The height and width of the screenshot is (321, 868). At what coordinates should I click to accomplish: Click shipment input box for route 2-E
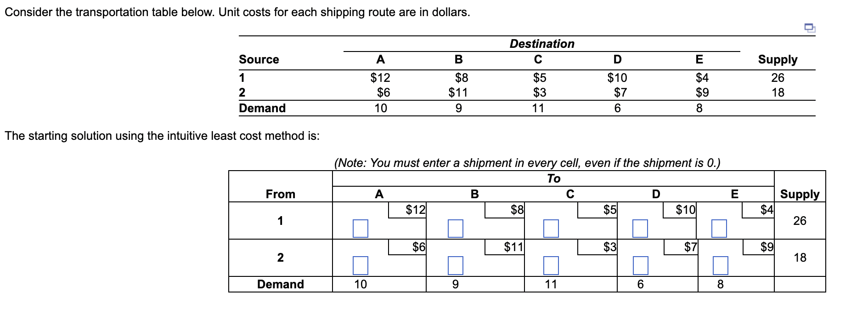pos(719,265)
